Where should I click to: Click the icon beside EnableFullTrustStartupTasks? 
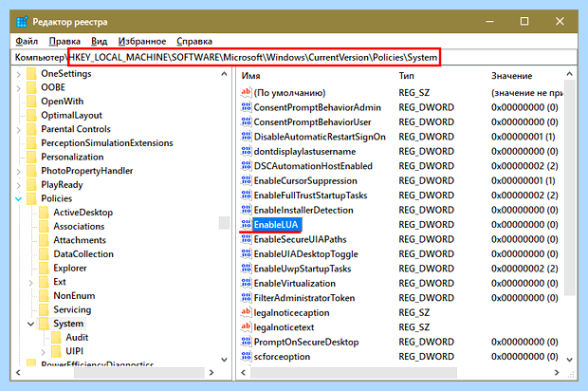click(x=246, y=195)
